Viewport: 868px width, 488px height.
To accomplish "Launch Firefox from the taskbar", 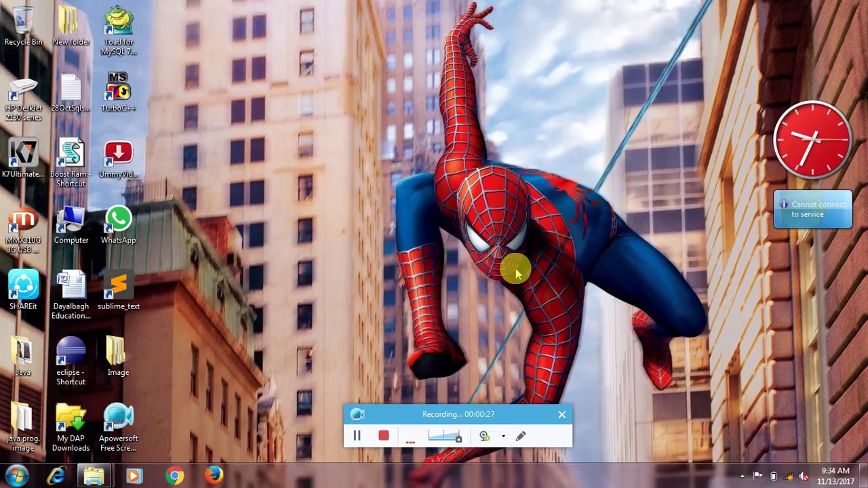I will 214,476.
